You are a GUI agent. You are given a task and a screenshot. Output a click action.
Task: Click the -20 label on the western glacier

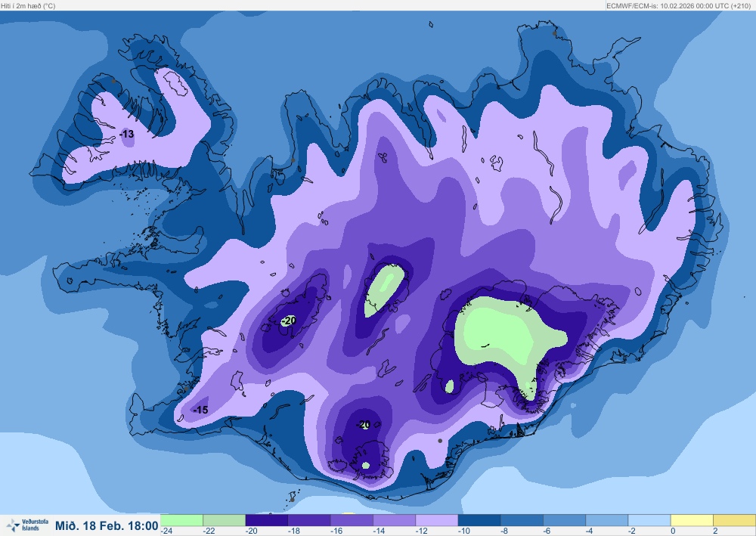pyautogui.click(x=289, y=321)
